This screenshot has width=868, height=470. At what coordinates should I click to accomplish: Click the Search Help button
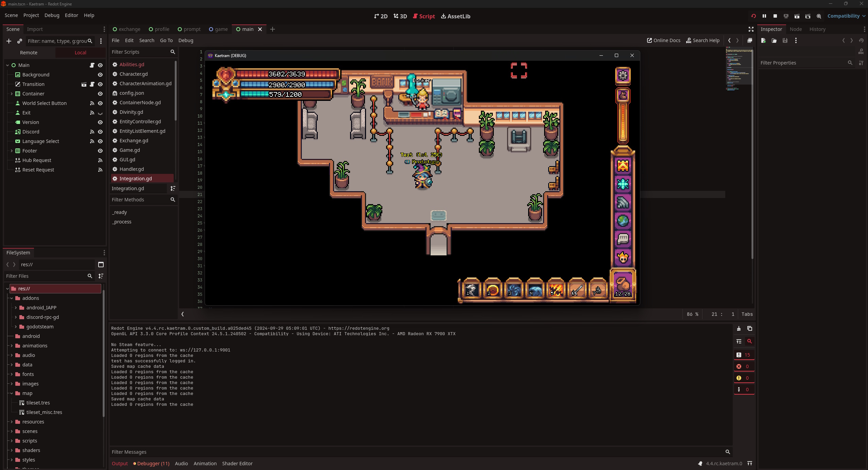tap(702, 40)
